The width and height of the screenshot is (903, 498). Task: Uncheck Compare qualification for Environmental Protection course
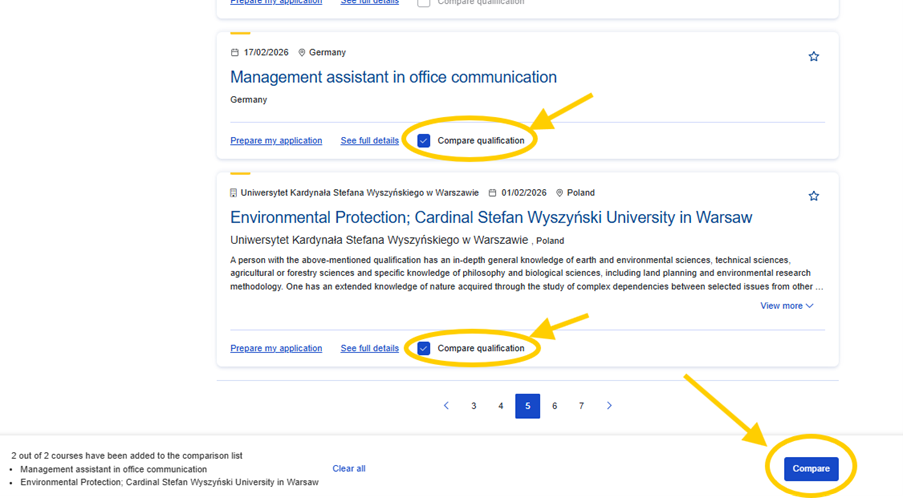pos(424,349)
